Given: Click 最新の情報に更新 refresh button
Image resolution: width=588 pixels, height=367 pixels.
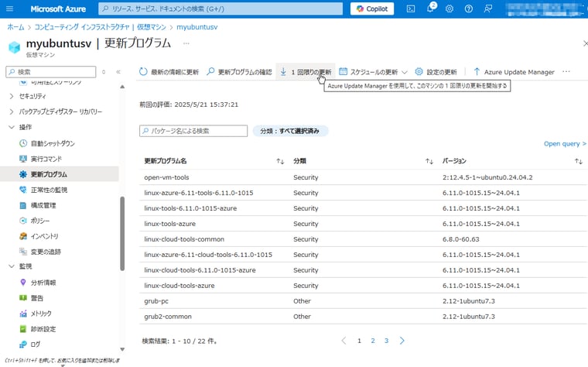Looking at the screenshot, I should 169,72.
